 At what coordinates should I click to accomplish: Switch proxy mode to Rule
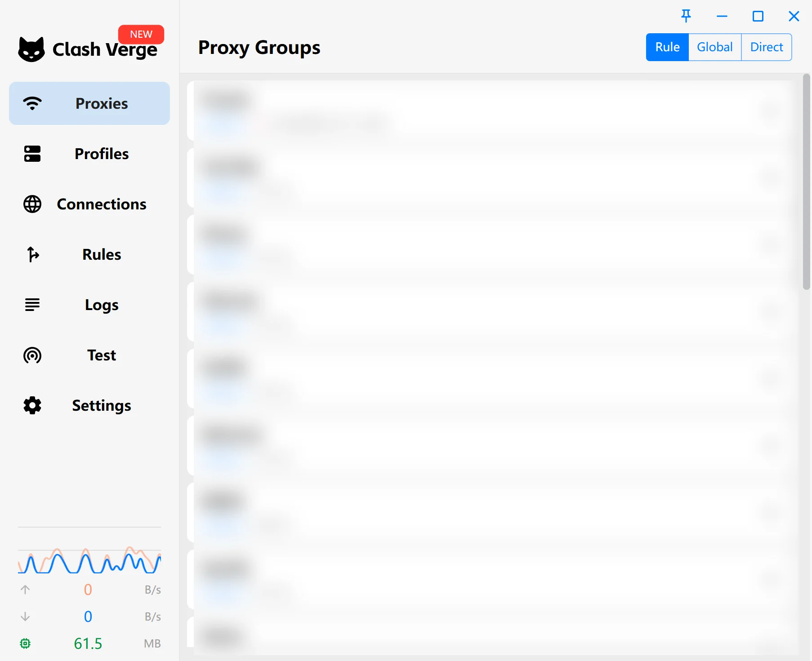[x=667, y=47]
